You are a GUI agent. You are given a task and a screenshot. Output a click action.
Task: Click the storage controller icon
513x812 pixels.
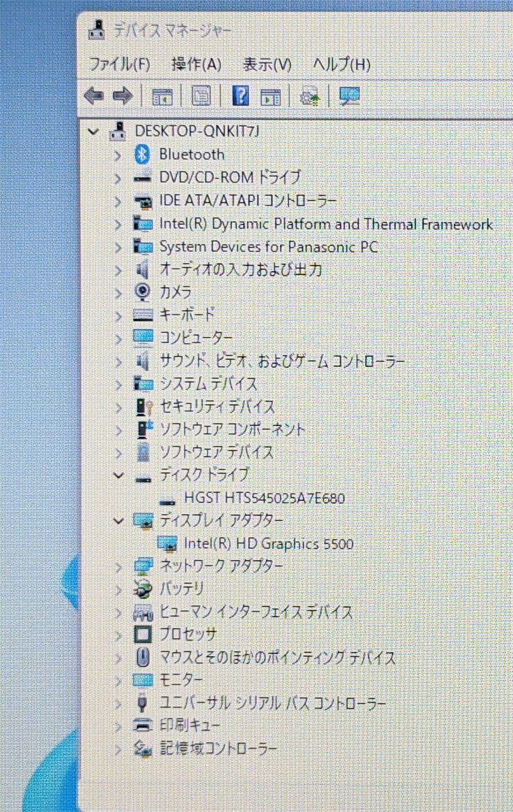click(x=143, y=749)
